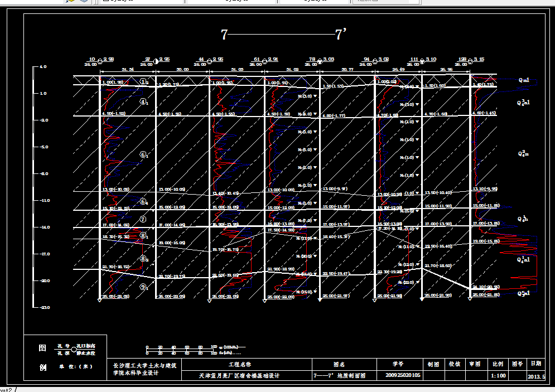Select the university name text block
Screen dimensions: 555x392
pyautogui.click(x=144, y=369)
